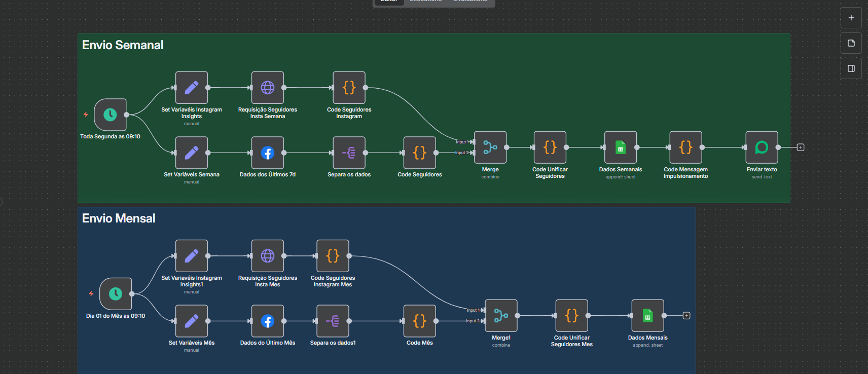
Task: Click plus connector after Dados Mensais
Action: tap(686, 316)
